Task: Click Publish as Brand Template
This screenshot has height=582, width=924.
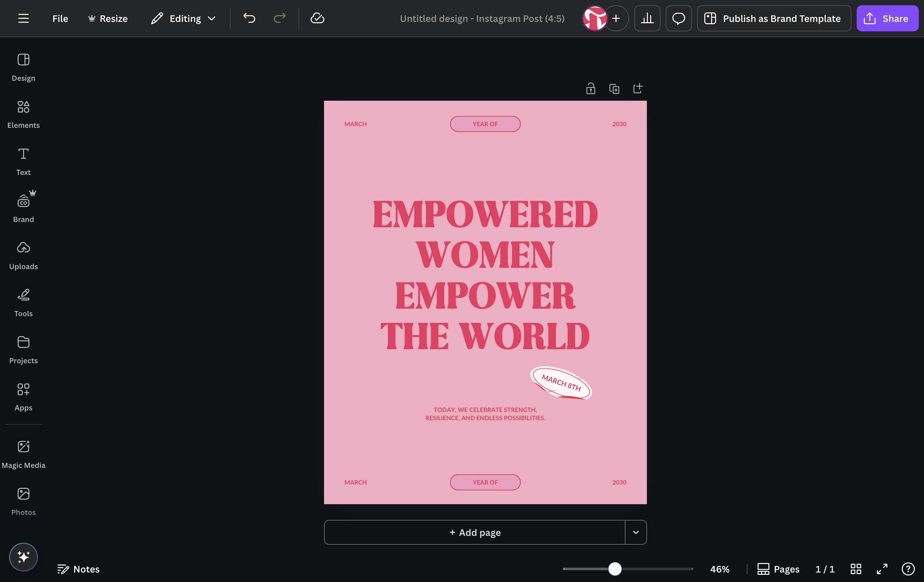Action: 774,18
